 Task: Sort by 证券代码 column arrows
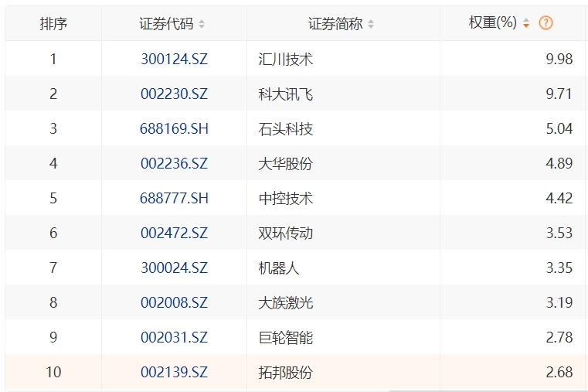[202, 24]
